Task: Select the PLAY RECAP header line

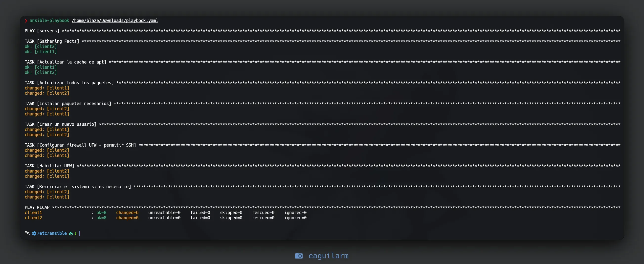Action: coord(37,207)
